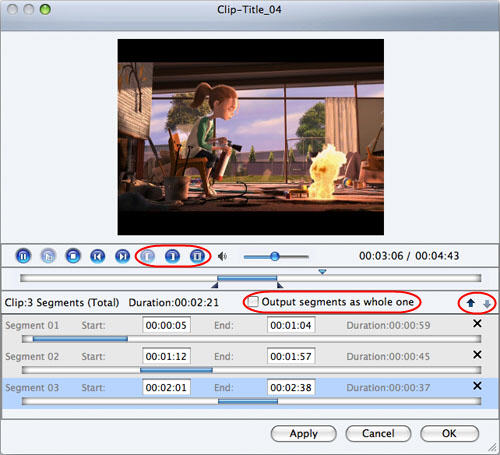Click the 00:03:06 / 00:04:43 time display
Screen dimensions: 500x455
coord(409,256)
